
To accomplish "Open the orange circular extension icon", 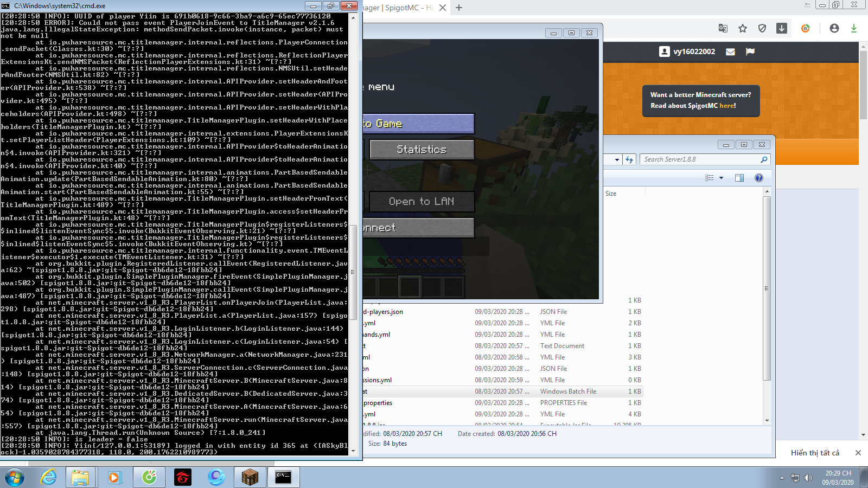I will (806, 28).
